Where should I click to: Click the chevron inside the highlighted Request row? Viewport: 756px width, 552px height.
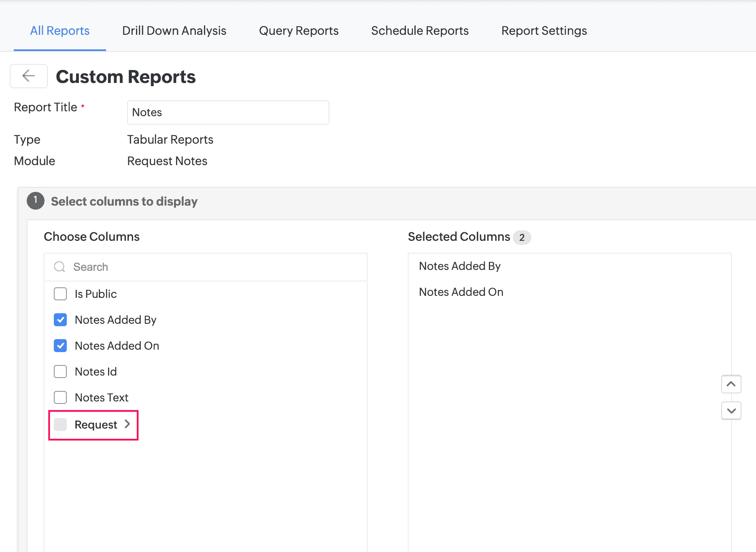click(127, 424)
